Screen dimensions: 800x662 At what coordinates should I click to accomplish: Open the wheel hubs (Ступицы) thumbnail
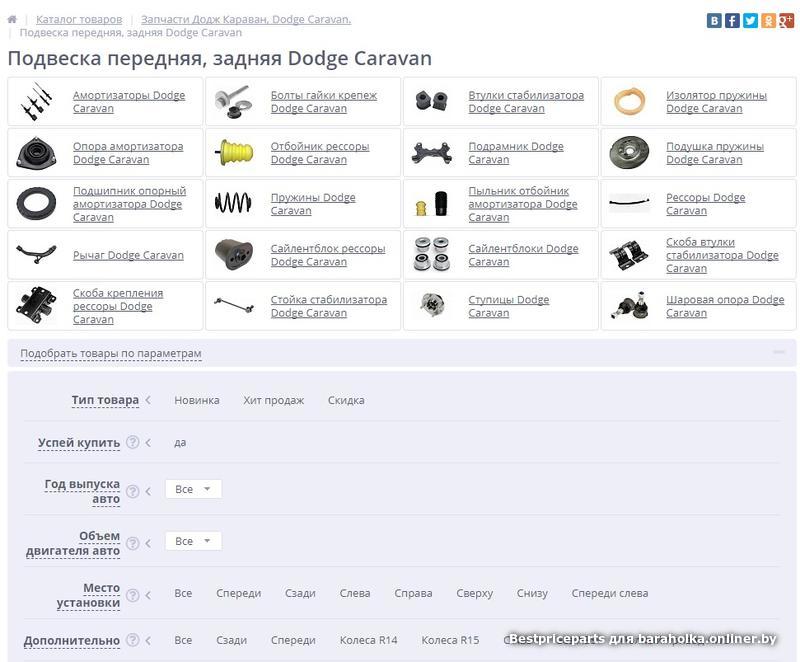coord(432,305)
